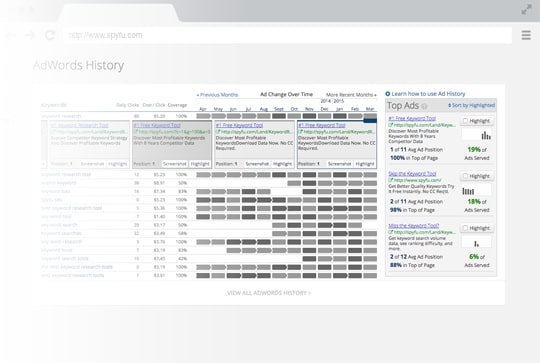Check Highlight box for #1 Free Keyword Tool ad
This screenshot has width=540, height=363.
(465, 121)
